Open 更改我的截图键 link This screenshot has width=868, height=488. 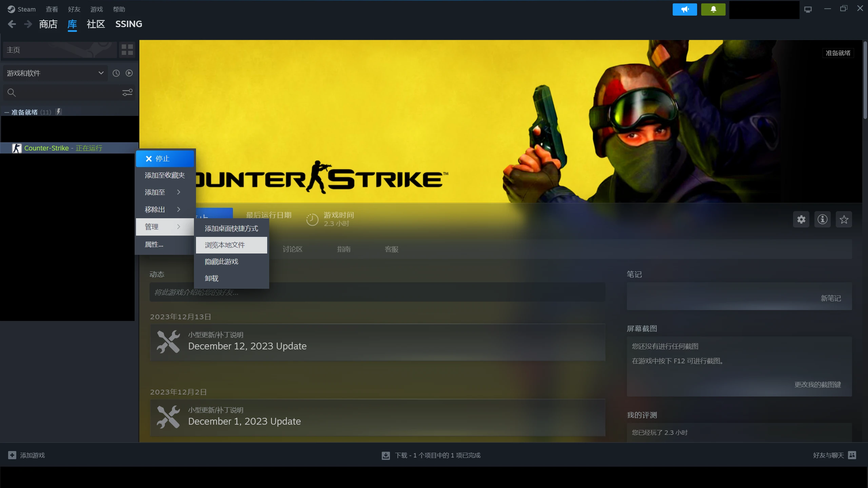coord(817,385)
